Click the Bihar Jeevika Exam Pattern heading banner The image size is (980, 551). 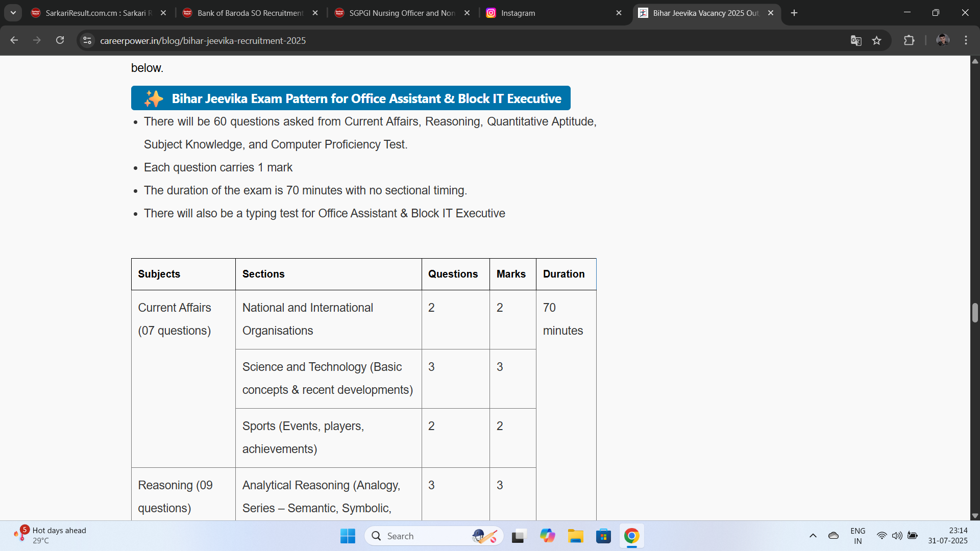pos(351,98)
